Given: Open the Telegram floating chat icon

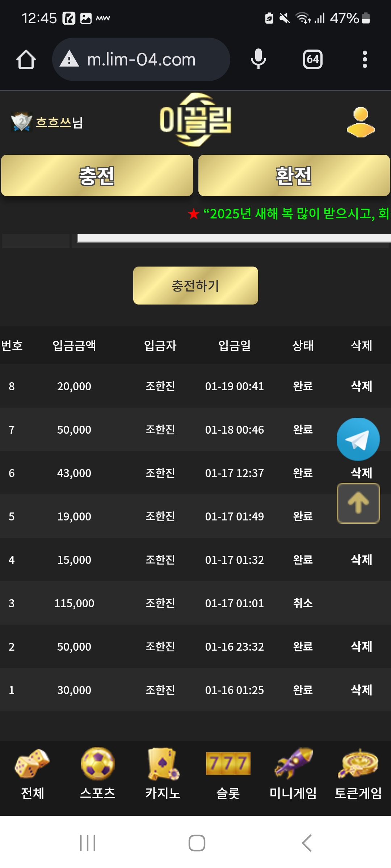Looking at the screenshot, I should click(x=358, y=439).
